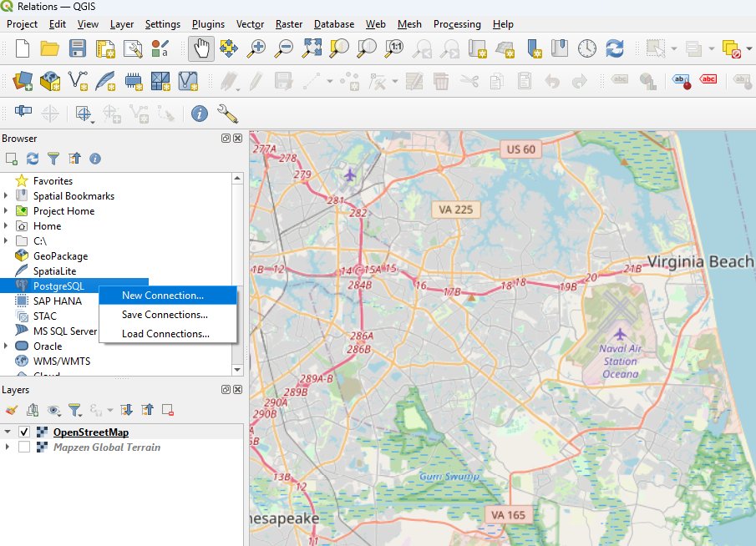
Task: Open a project with folder icon
Action: pos(49,48)
